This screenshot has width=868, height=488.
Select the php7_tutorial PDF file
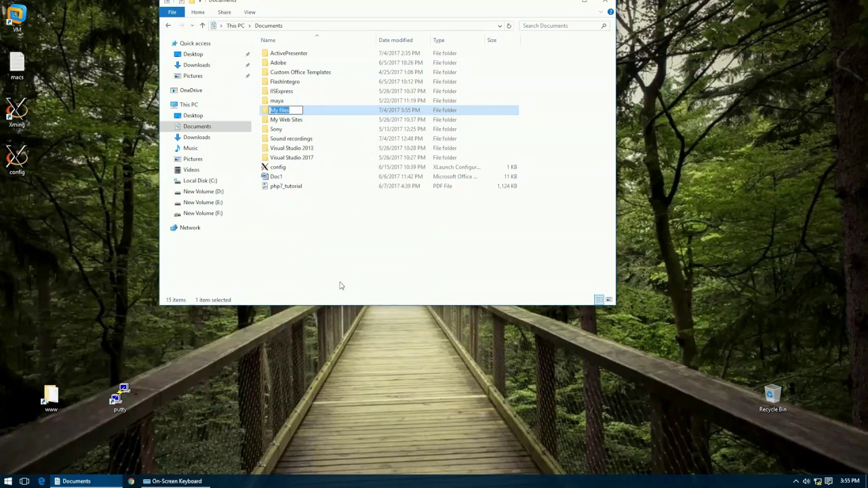click(285, 186)
